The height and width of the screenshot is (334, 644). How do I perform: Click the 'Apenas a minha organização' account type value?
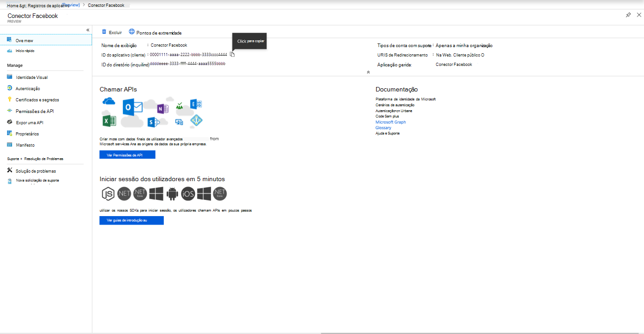[x=464, y=45]
